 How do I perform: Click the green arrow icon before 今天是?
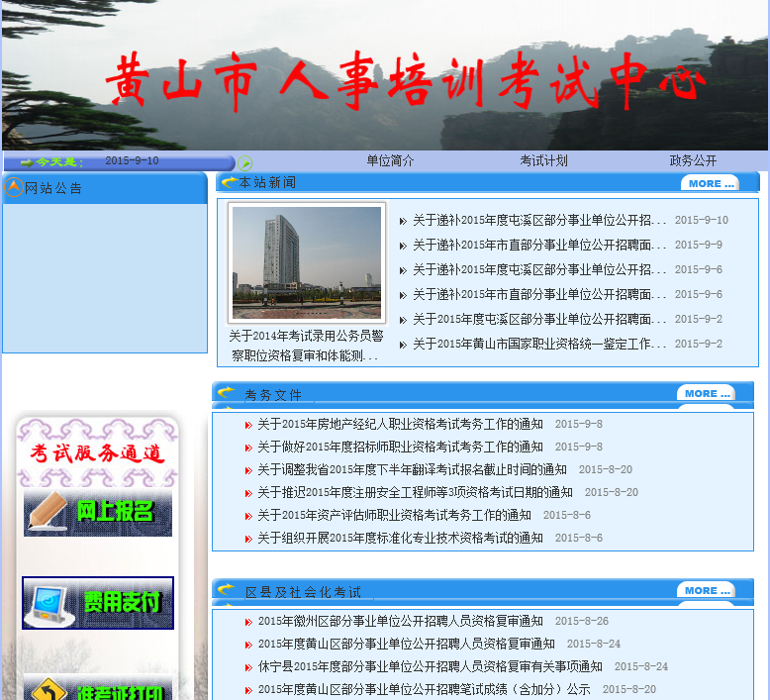tap(27, 162)
